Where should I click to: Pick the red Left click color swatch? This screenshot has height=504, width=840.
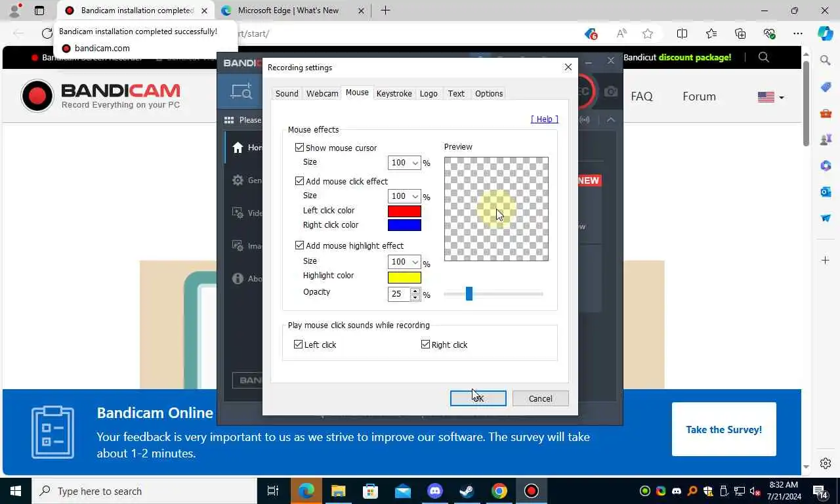(404, 211)
